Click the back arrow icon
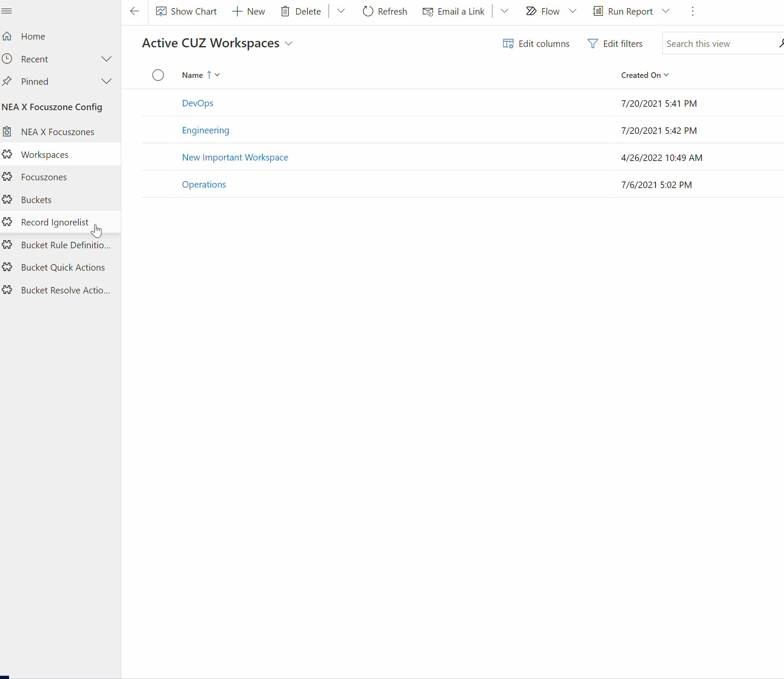This screenshot has width=784, height=679. [x=134, y=11]
